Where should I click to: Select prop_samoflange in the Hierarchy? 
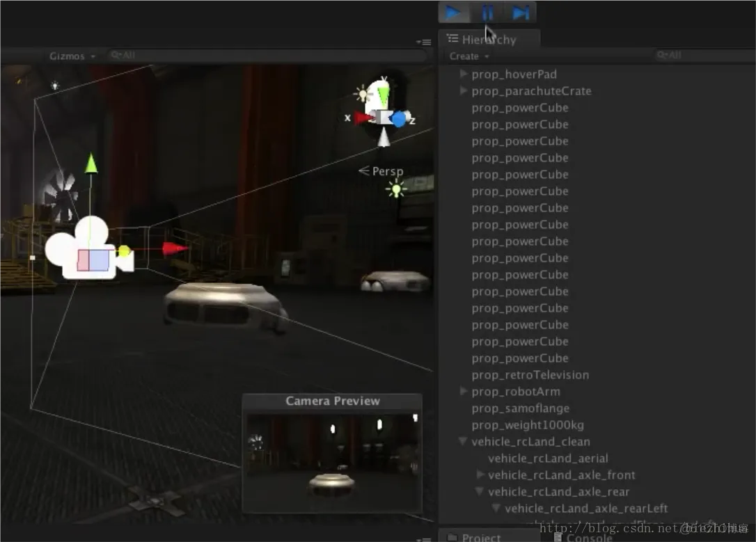pyautogui.click(x=521, y=408)
